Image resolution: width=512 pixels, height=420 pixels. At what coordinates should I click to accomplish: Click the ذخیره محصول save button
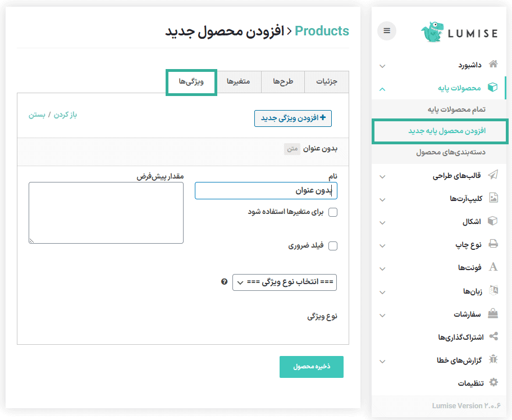pos(311,367)
